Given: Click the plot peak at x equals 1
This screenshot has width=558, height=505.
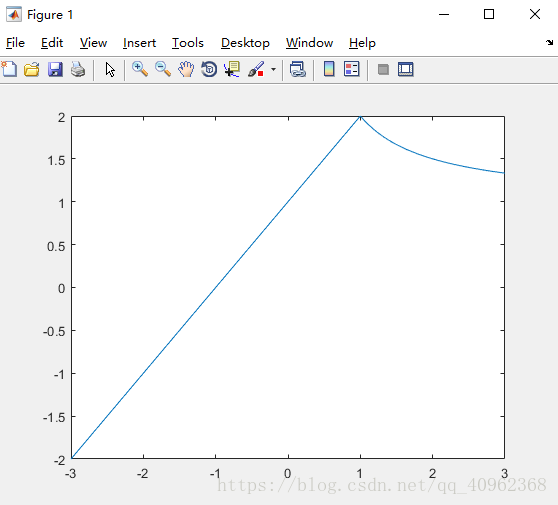Looking at the screenshot, I should [x=360, y=117].
